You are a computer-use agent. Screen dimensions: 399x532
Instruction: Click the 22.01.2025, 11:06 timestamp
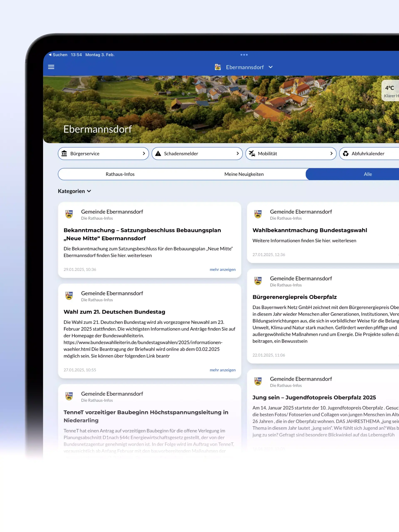(269, 355)
